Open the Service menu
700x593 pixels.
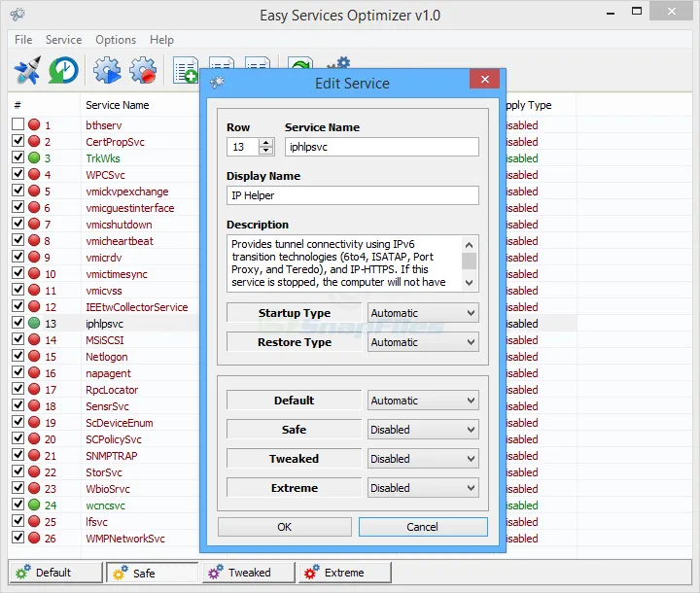pos(63,40)
